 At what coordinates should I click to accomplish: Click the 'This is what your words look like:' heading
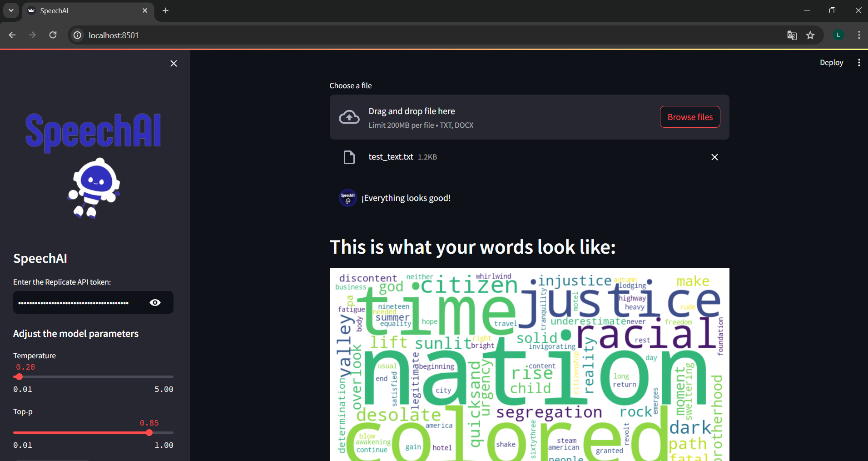[473, 247]
